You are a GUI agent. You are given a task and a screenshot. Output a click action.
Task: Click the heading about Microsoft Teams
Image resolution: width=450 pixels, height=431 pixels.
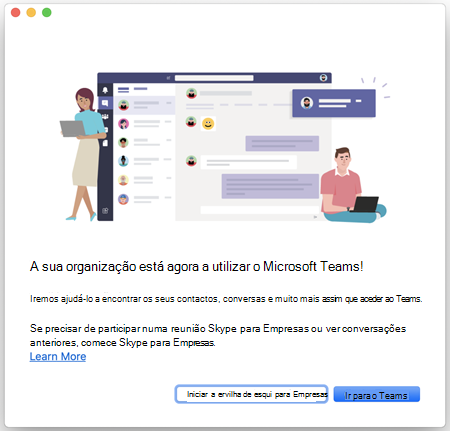[196, 267]
